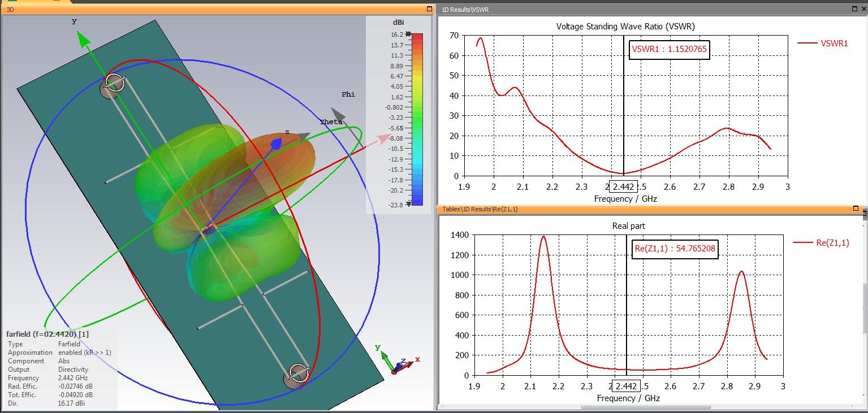Click the Theta label in 3D view
Screen dimensions: 868x413
[x=331, y=122]
